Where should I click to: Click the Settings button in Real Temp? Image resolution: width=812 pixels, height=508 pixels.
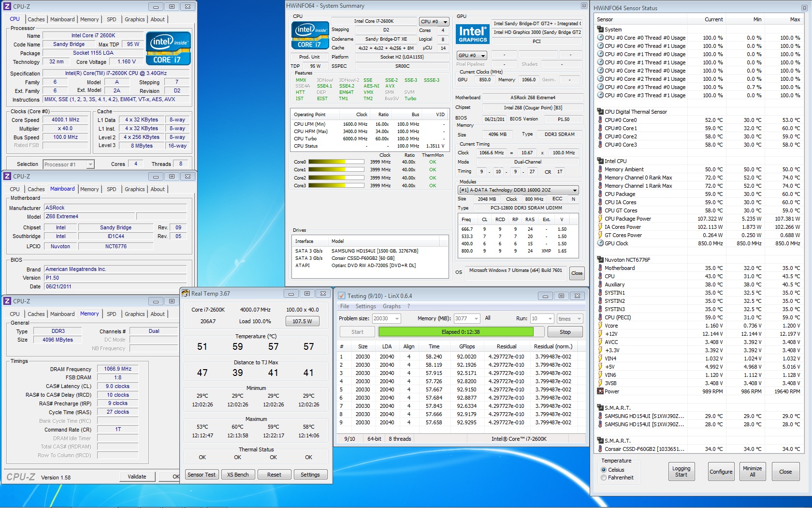310,475
